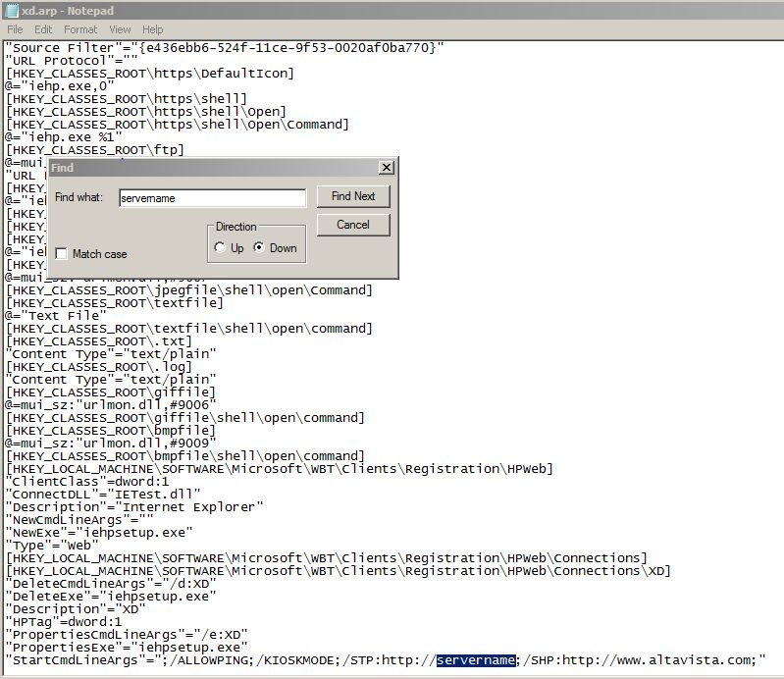The image size is (784, 679).
Task: Close the Find dialog with the X
Action: click(386, 168)
